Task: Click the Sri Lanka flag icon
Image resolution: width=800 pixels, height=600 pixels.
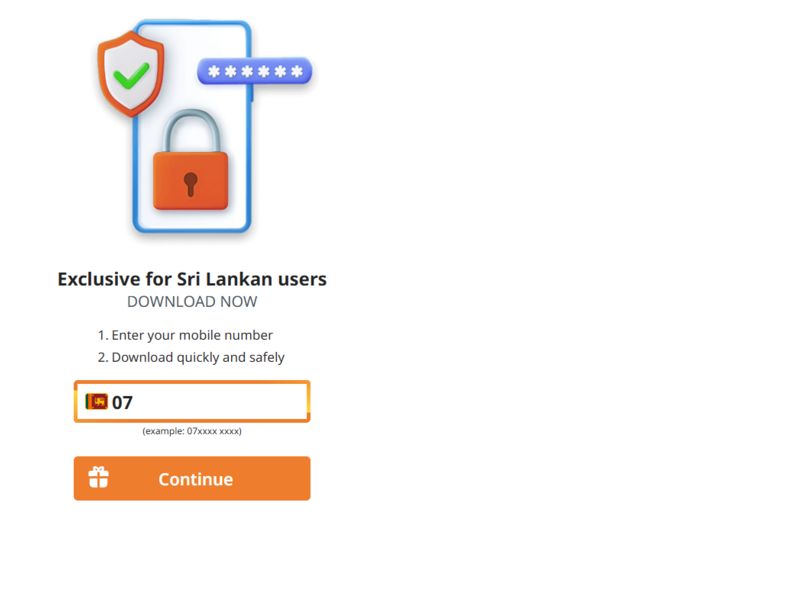Action: click(x=96, y=402)
